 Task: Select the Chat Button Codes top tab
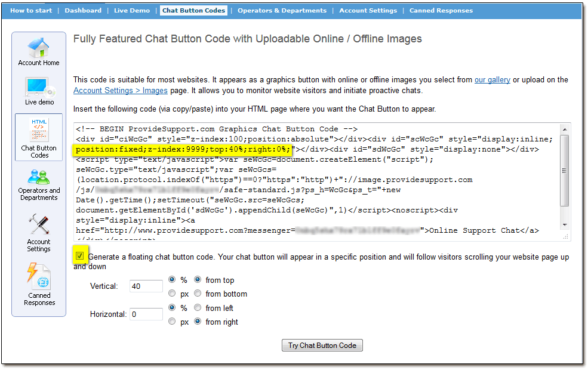click(193, 11)
